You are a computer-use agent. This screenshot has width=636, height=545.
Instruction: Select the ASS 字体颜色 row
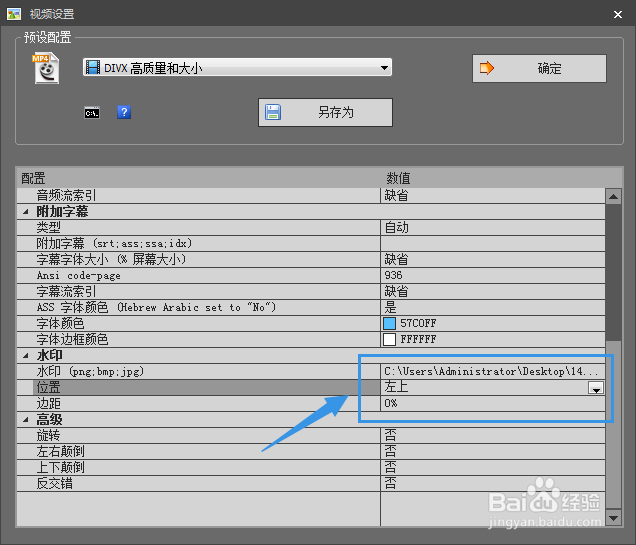coord(311,307)
